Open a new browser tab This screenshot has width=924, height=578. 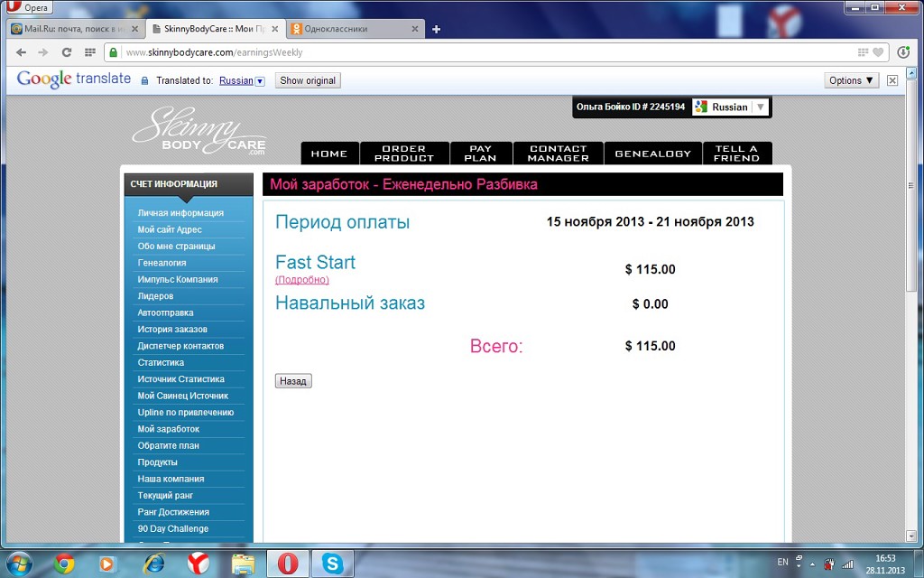pyautogui.click(x=437, y=29)
